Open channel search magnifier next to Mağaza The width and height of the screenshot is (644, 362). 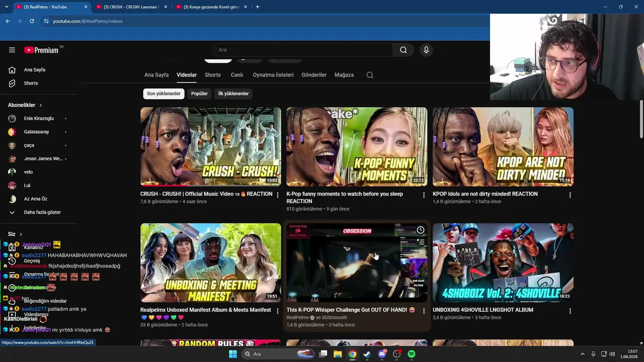click(370, 75)
